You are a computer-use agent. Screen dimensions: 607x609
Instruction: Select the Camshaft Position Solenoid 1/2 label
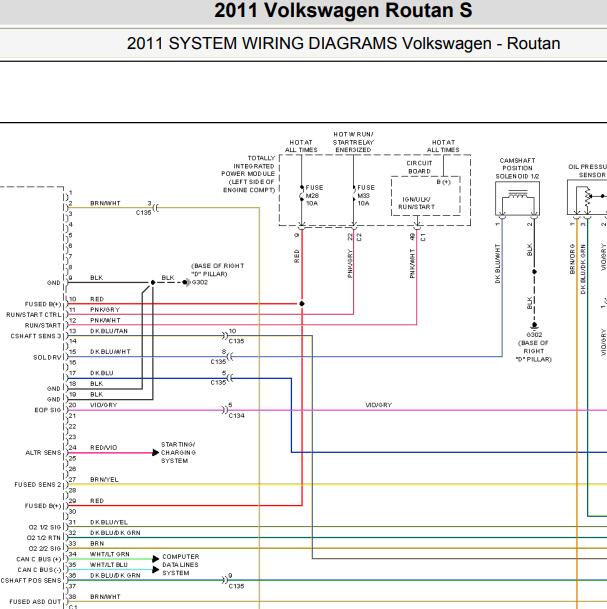coord(517,168)
